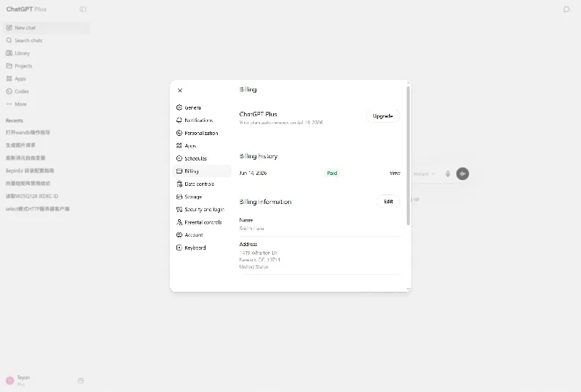Open Data controls settings tab

[x=202, y=184]
